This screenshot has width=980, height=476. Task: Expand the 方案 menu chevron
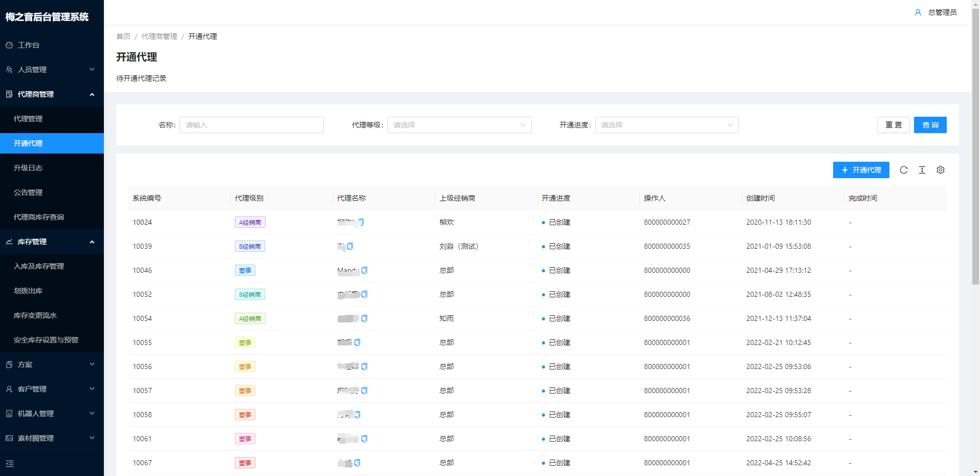click(92, 364)
